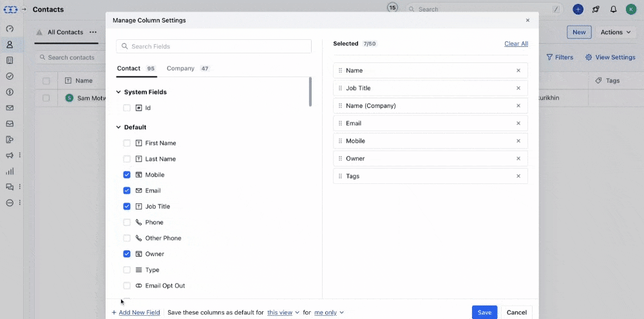
Task: Remove Name (Company) from selected columns
Action: coord(518,105)
